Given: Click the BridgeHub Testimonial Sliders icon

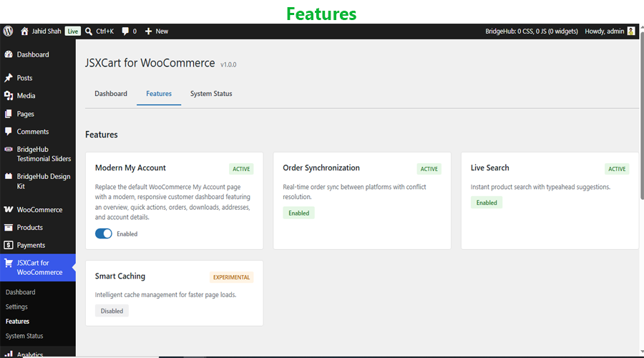Looking at the screenshot, I should (8, 149).
